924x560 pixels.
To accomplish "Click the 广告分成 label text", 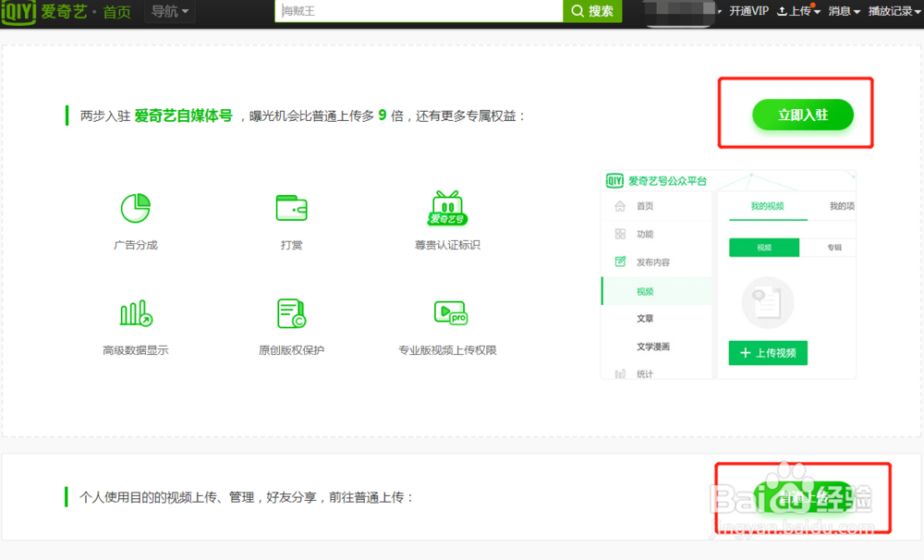I will coord(136,245).
